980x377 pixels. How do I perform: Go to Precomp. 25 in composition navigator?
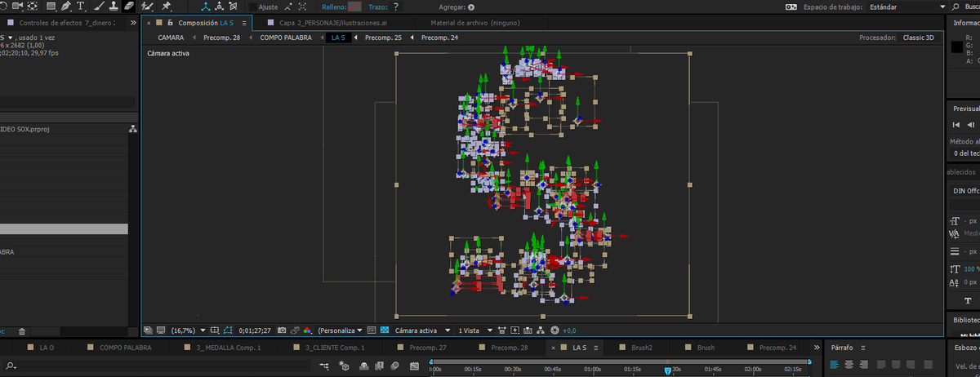(x=383, y=38)
